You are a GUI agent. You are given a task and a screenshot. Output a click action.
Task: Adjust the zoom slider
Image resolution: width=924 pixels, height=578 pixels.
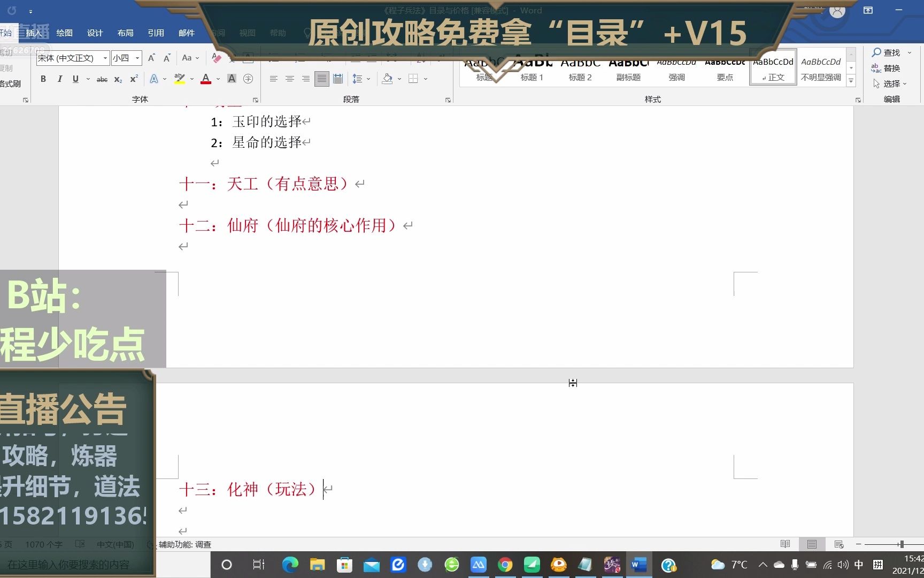(902, 544)
